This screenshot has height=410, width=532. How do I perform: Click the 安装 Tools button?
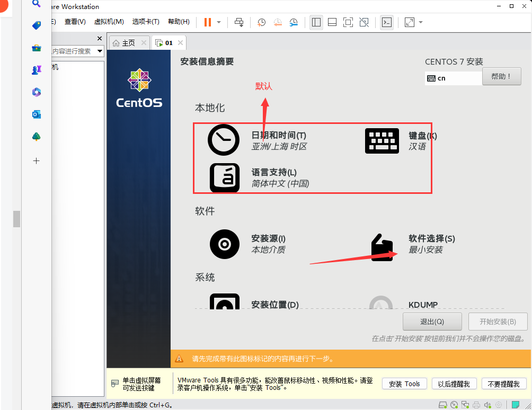click(x=404, y=384)
